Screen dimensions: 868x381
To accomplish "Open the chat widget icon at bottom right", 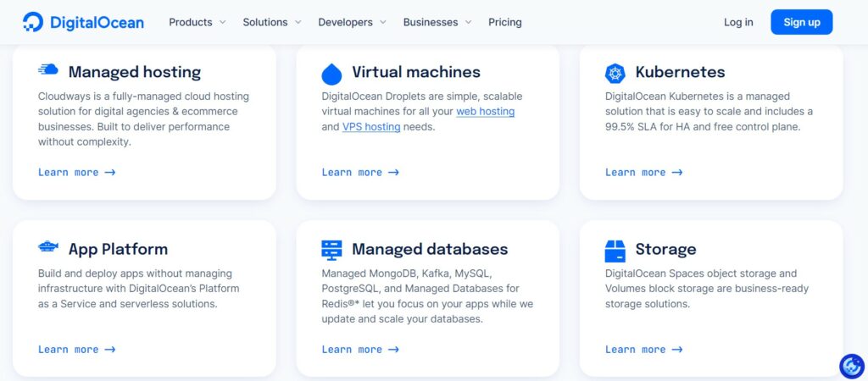I will pos(851,366).
